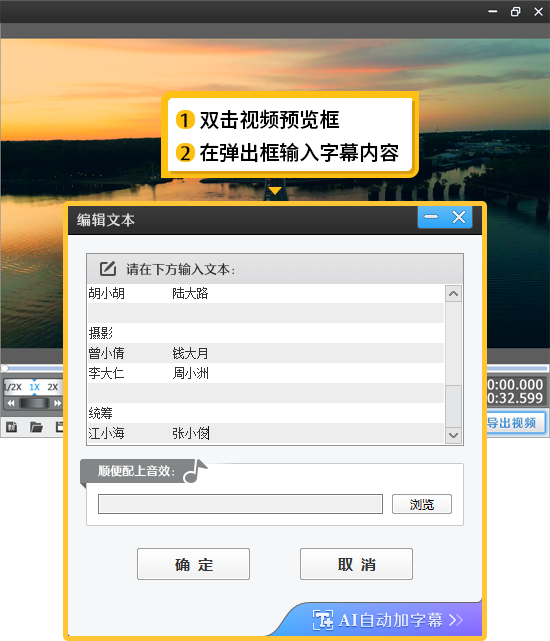Screen dimensions: 550x641
Task: Minimize the main application window
Action: tap(493, 11)
